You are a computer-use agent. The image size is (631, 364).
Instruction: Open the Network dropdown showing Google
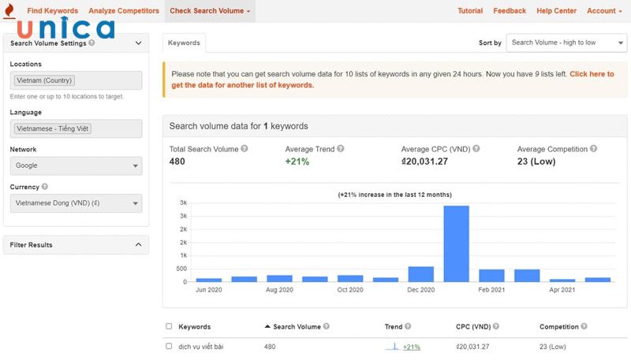(x=77, y=166)
